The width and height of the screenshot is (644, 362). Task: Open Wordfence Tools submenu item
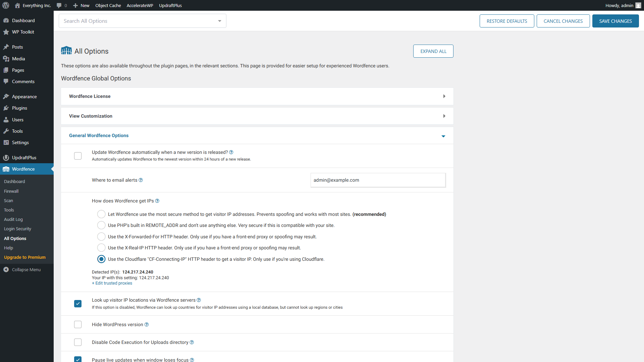(x=9, y=210)
